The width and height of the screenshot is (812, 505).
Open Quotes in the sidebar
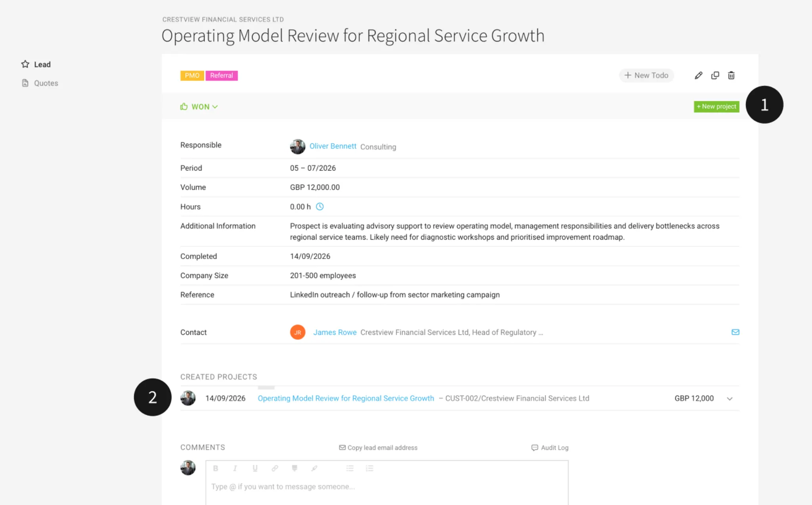pos(40,83)
